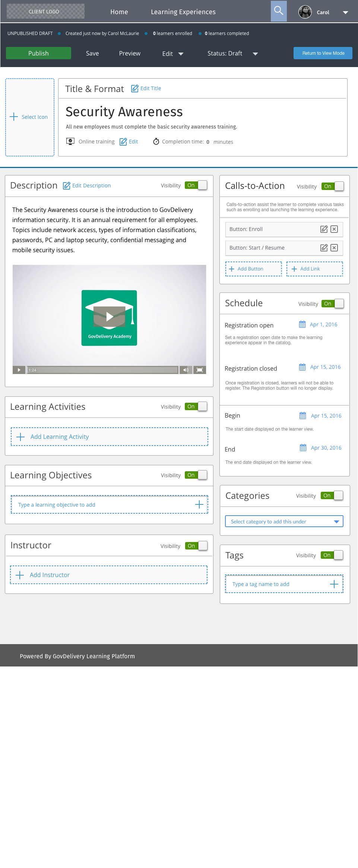
Task: Click the Edit Title link
Action: coord(151,88)
